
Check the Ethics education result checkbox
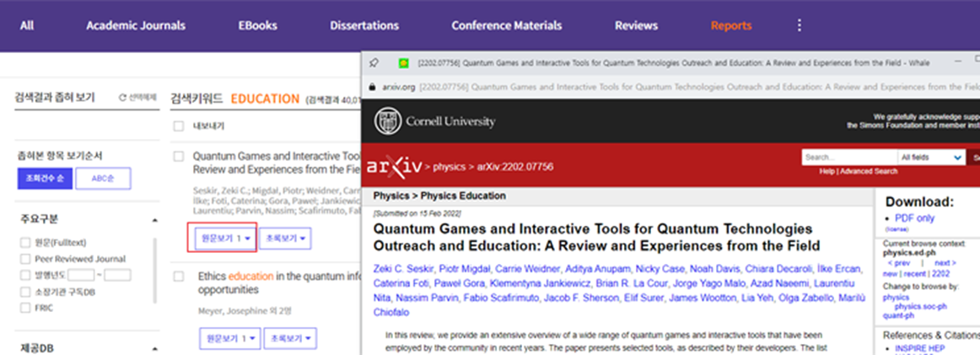click(x=179, y=277)
